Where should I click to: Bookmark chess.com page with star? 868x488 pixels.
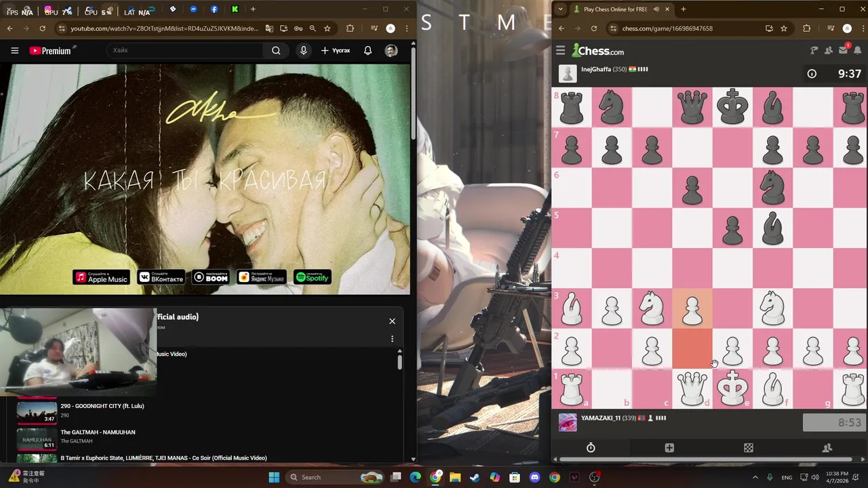click(x=784, y=28)
